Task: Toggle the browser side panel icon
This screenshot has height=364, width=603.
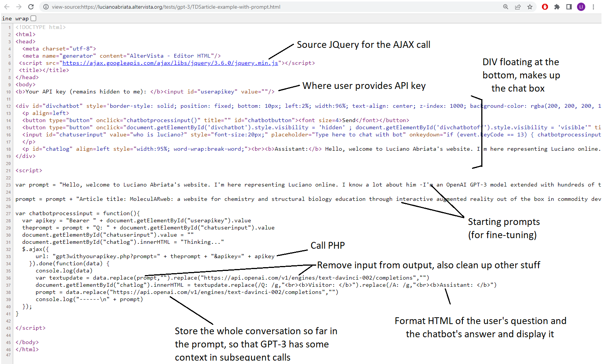Action: (x=569, y=7)
